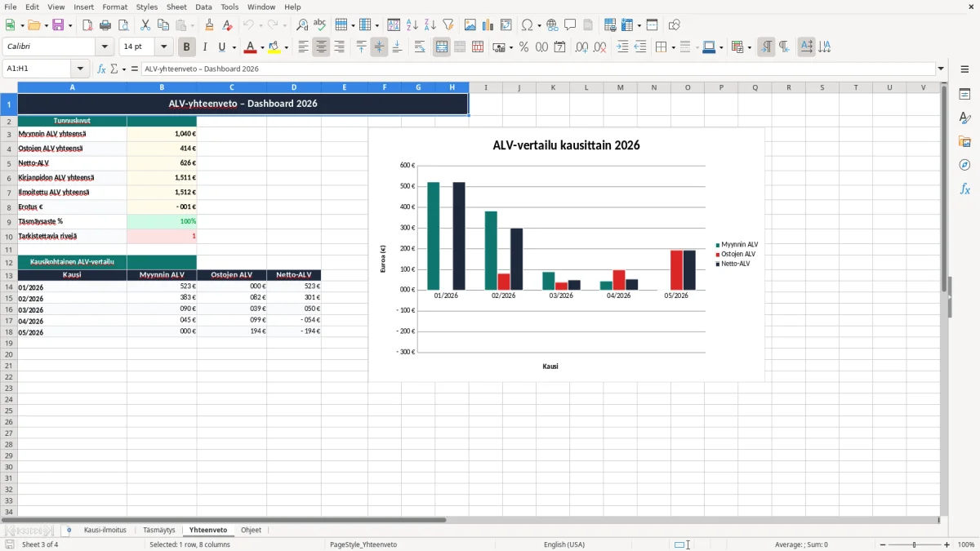
Task: Click the Function Wizard icon
Action: pyautogui.click(x=101, y=69)
